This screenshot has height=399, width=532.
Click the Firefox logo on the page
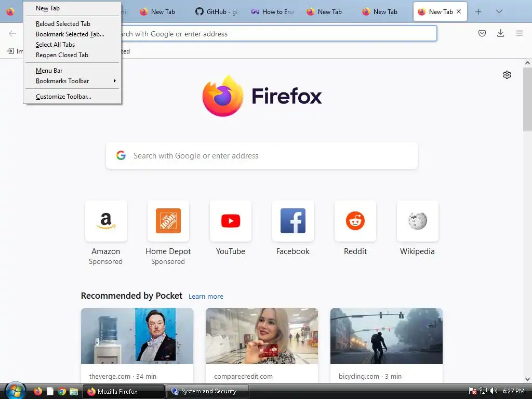coord(262,96)
